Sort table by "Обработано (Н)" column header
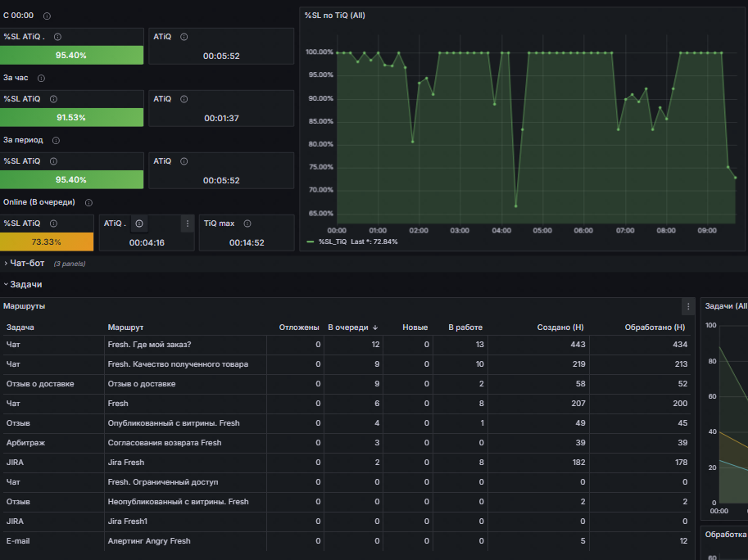This screenshot has height=560, width=748. tap(655, 327)
